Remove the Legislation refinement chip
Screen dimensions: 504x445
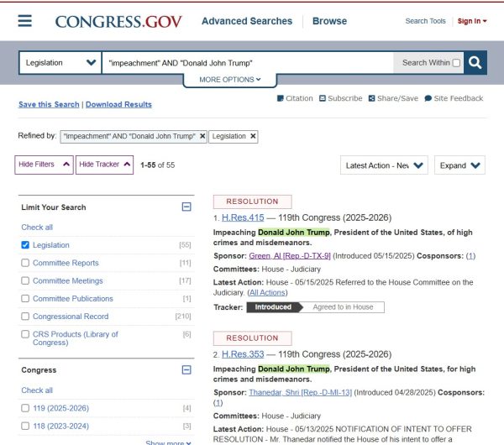(253, 136)
